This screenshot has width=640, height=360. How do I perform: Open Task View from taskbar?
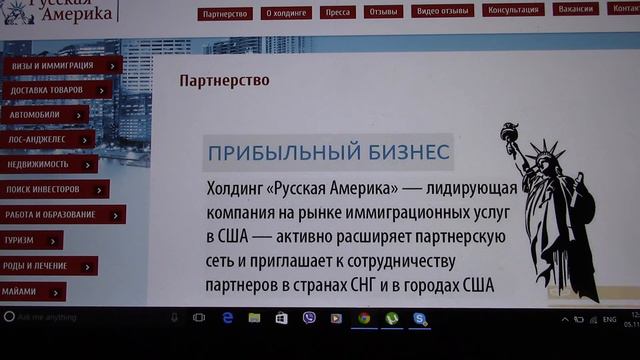199,318
